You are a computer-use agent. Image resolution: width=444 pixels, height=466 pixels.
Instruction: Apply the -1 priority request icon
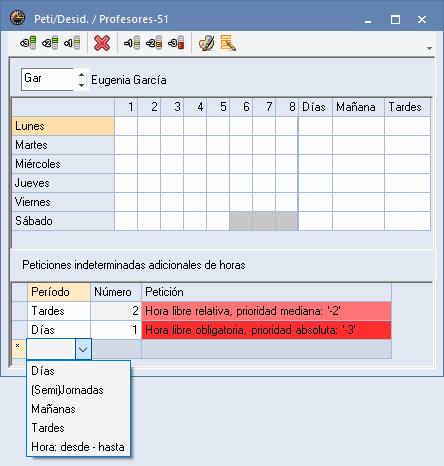tap(132, 43)
